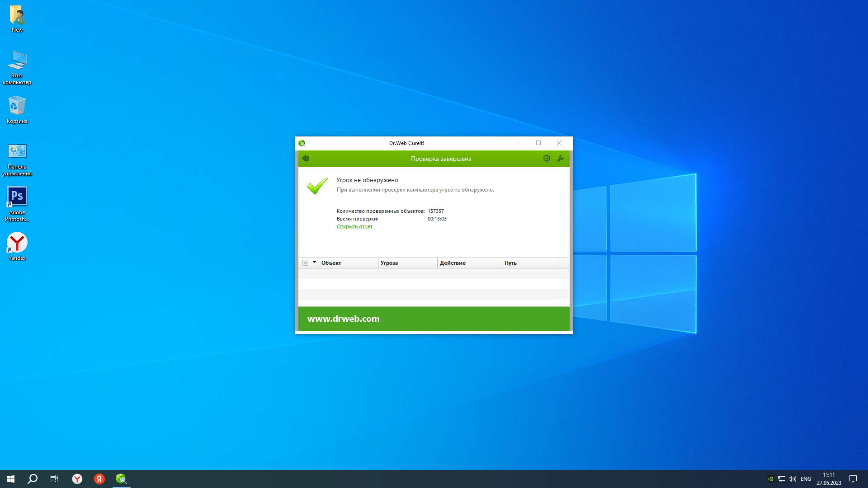Switch input language via ENG indicator

[806, 479]
